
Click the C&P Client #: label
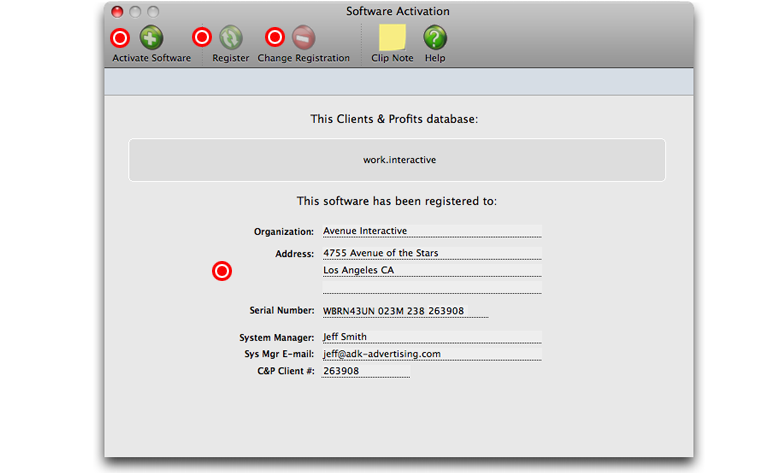tap(286, 371)
